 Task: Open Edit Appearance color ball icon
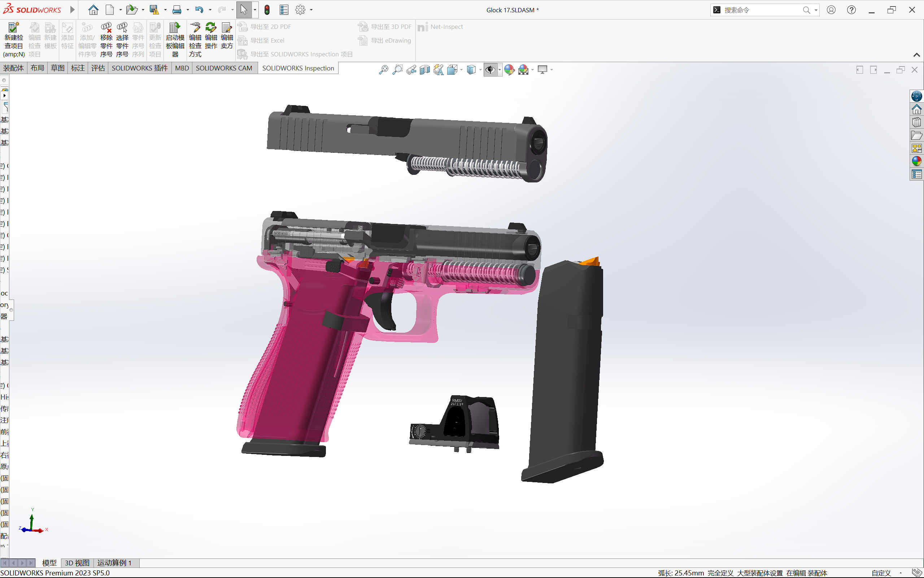(x=509, y=70)
